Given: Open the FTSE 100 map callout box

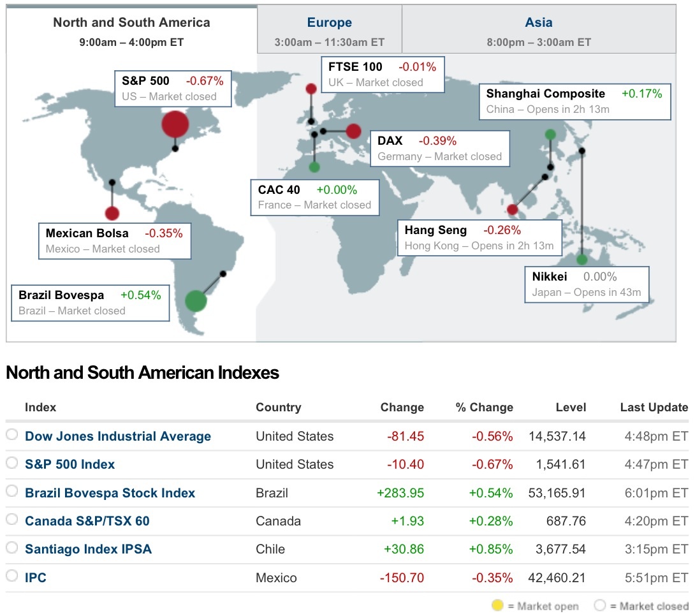Looking at the screenshot, I should pos(383,75).
